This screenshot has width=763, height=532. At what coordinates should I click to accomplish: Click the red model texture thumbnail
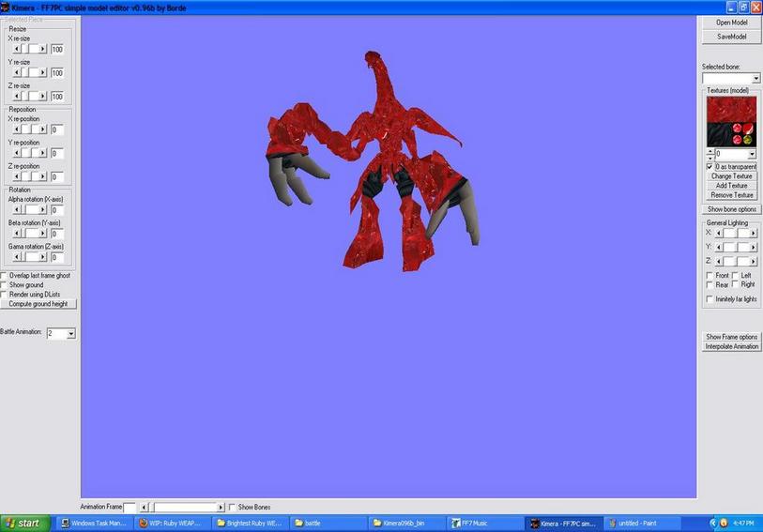point(731,122)
